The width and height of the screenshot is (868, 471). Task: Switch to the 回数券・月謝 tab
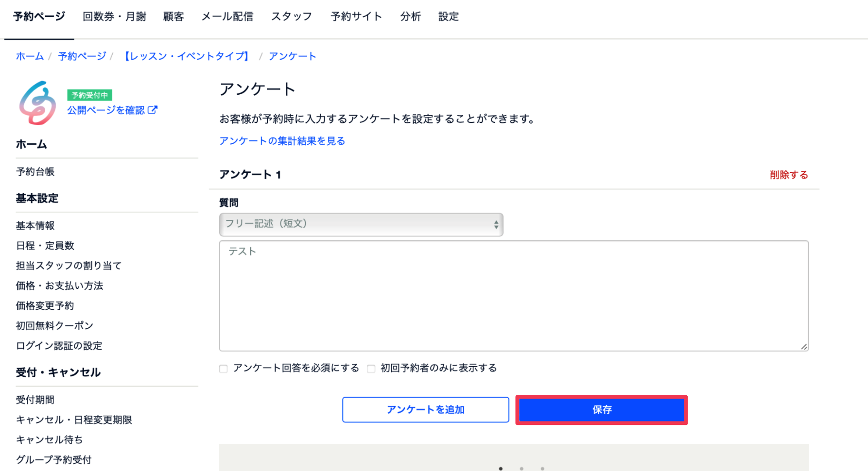pos(114,17)
